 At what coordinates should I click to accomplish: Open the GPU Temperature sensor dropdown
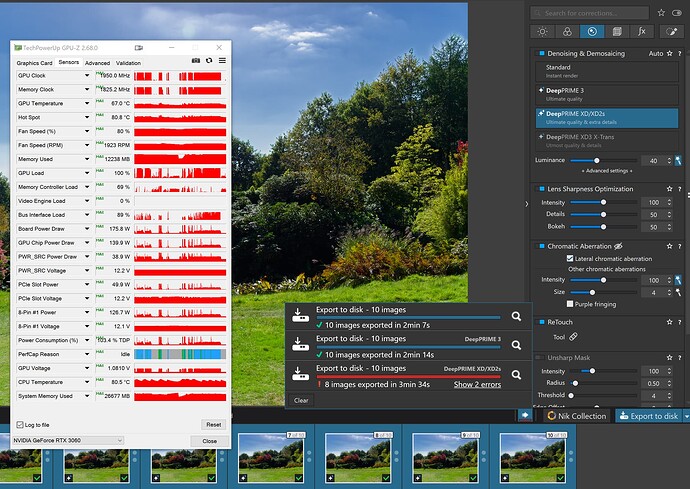click(88, 103)
